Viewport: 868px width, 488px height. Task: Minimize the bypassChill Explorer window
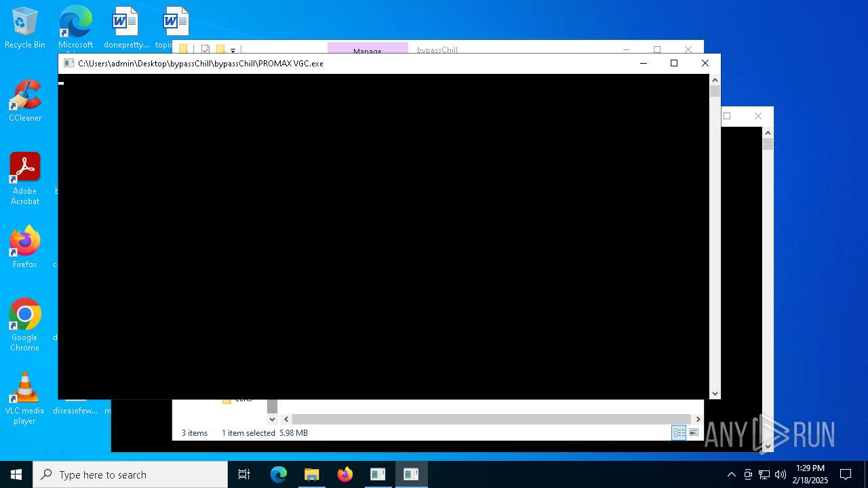[627, 49]
